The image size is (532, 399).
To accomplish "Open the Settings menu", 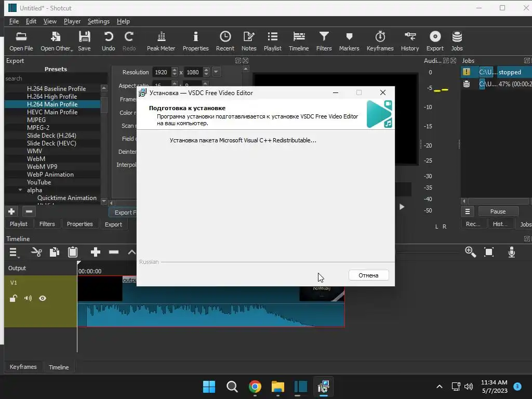I will click(98, 21).
